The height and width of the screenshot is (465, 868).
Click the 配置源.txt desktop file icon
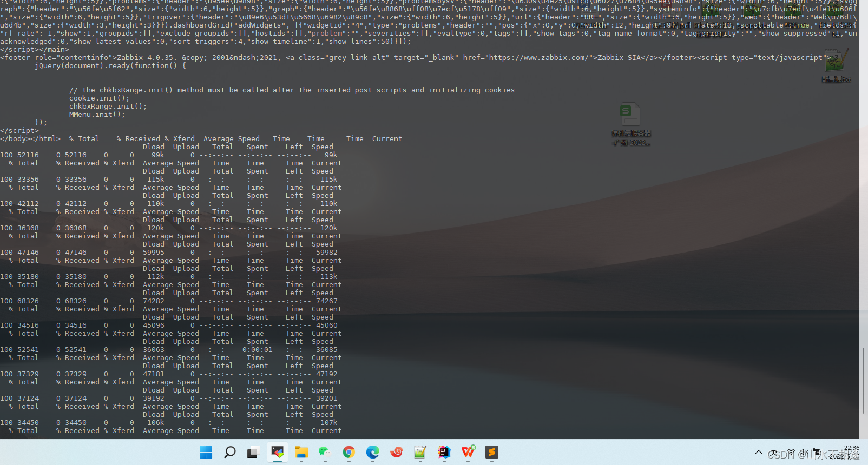click(836, 66)
